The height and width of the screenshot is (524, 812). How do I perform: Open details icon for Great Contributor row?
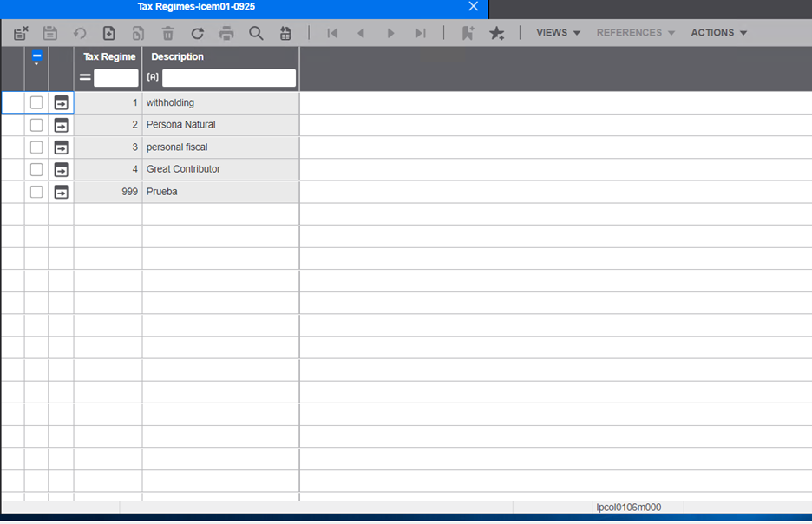click(x=61, y=169)
